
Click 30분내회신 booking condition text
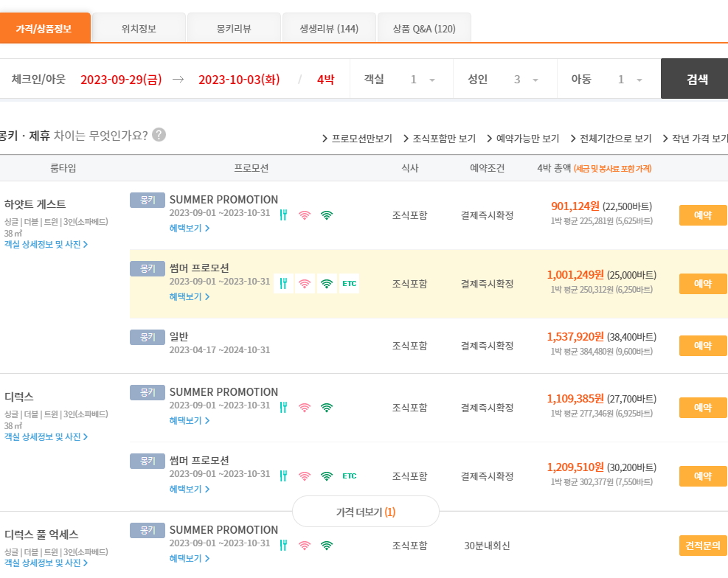(x=487, y=546)
